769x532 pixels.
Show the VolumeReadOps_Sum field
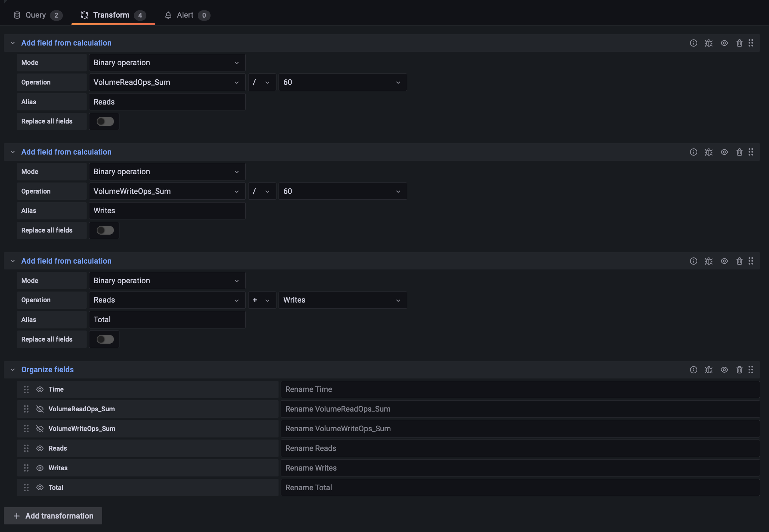pos(40,409)
